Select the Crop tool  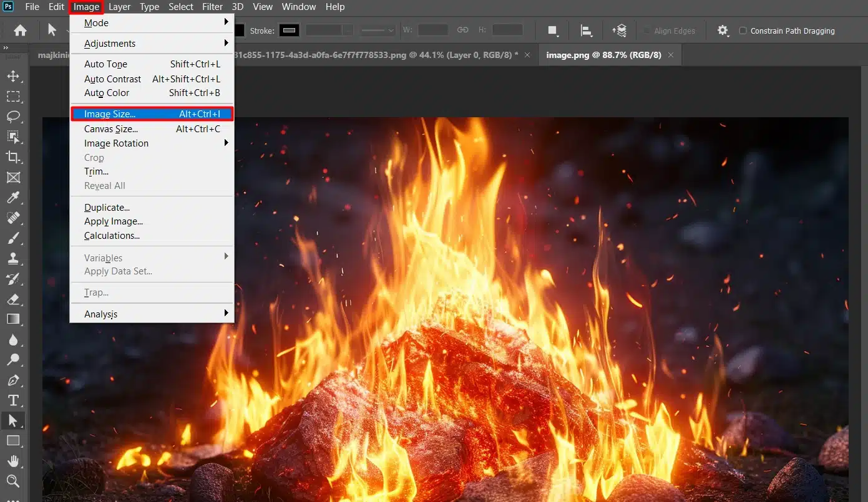13,157
